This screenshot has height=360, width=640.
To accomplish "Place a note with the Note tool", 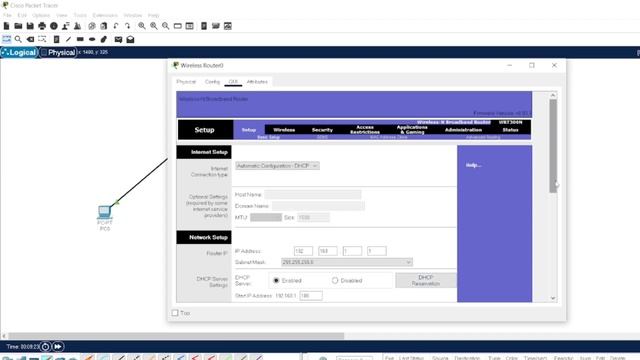I will [x=56, y=39].
